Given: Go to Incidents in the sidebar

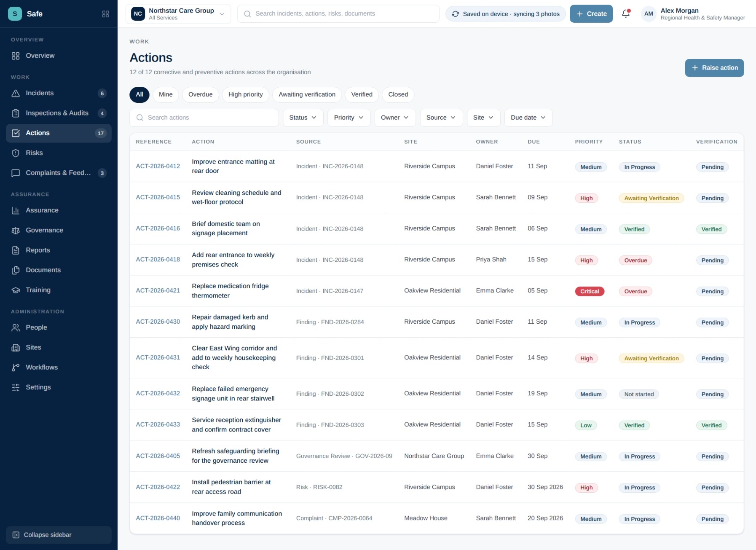Looking at the screenshot, I should 59,93.
